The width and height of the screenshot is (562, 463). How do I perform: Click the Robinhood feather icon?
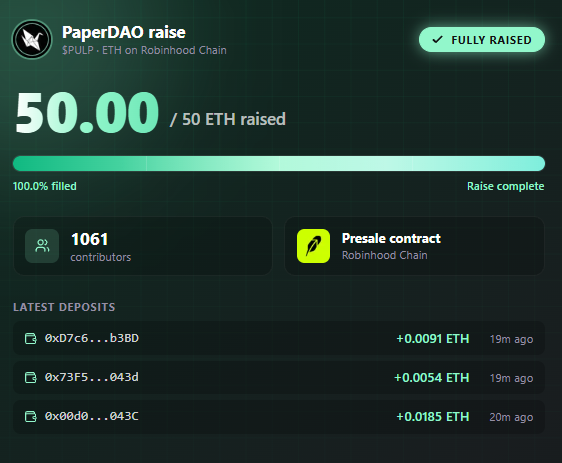pos(313,246)
